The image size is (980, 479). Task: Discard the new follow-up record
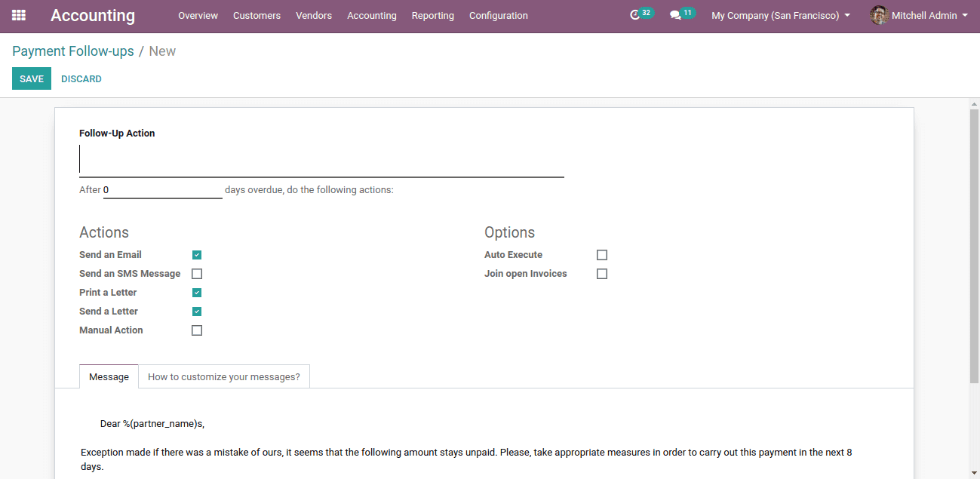81,78
